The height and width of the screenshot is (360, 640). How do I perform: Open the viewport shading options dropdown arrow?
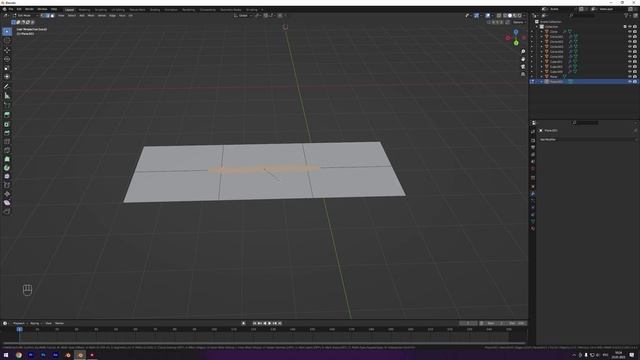point(524,16)
